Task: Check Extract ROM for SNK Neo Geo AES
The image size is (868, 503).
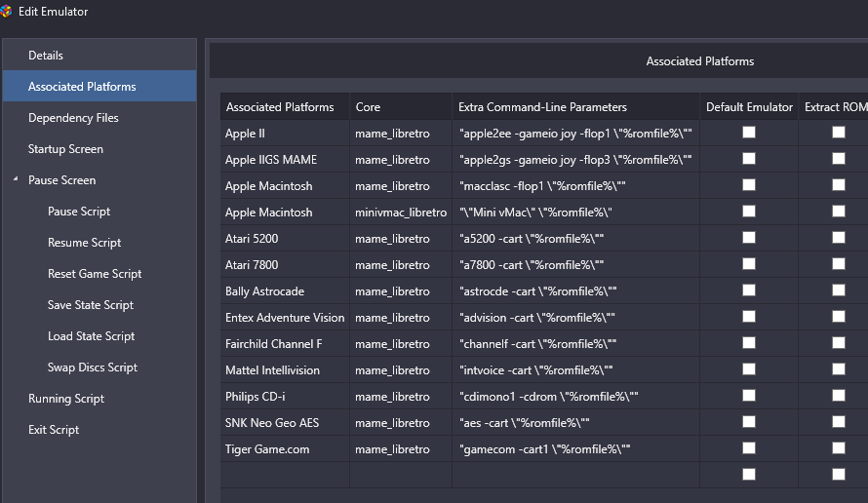Action: 839,422
